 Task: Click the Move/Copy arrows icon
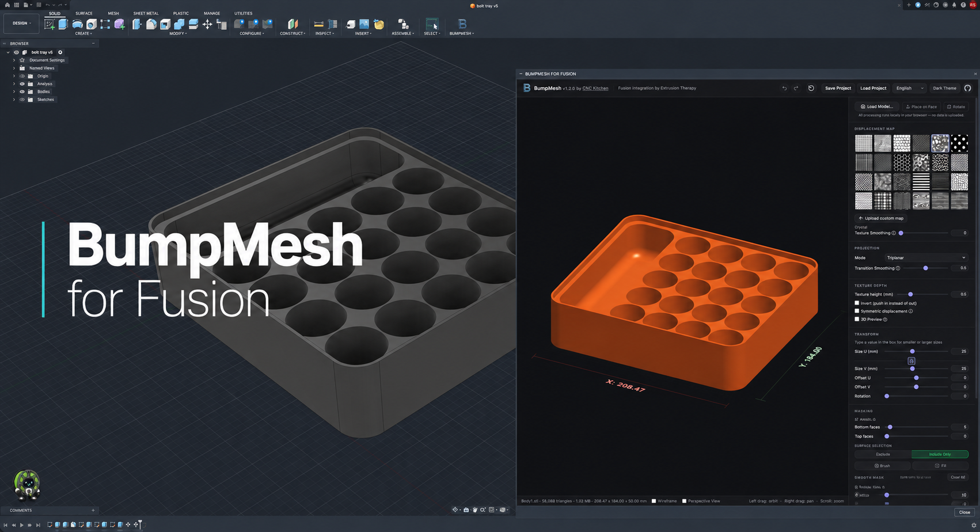(x=207, y=24)
